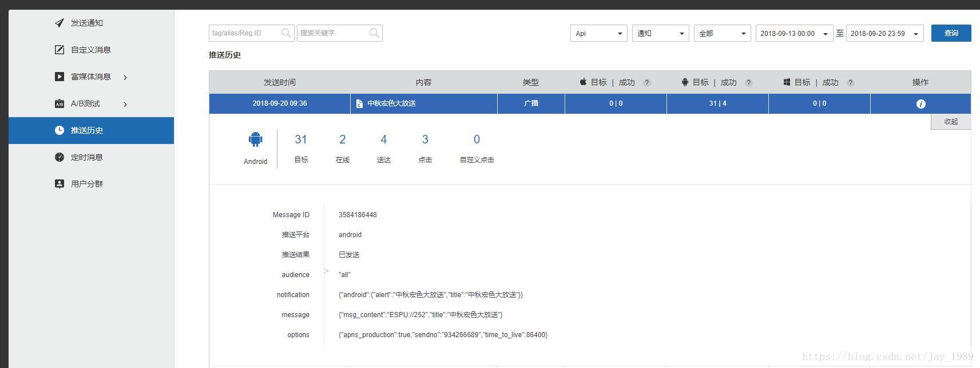980x368 pixels.
Task: Open end date 2018-09-20 23:59 picker
Action: pyautogui.click(x=885, y=33)
